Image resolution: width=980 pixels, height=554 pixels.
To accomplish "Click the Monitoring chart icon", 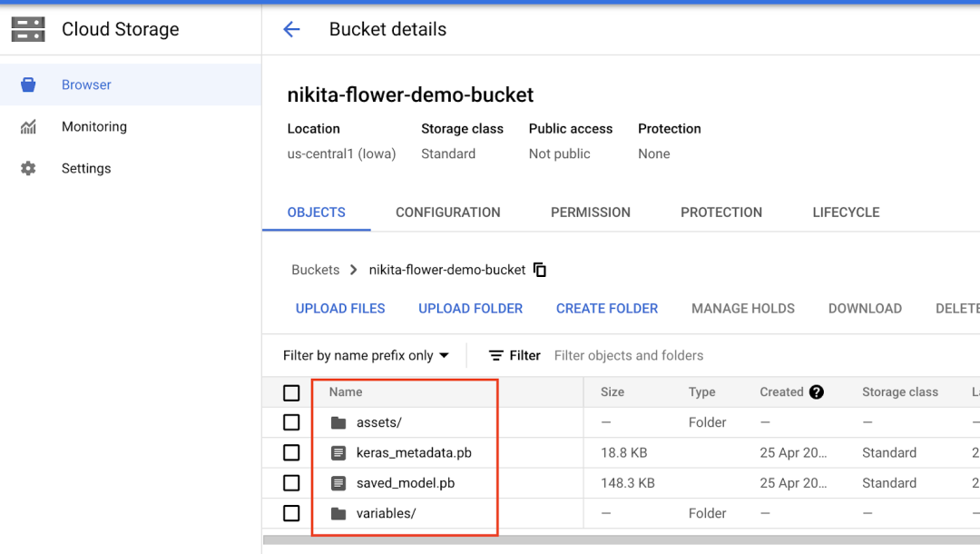I will (28, 126).
